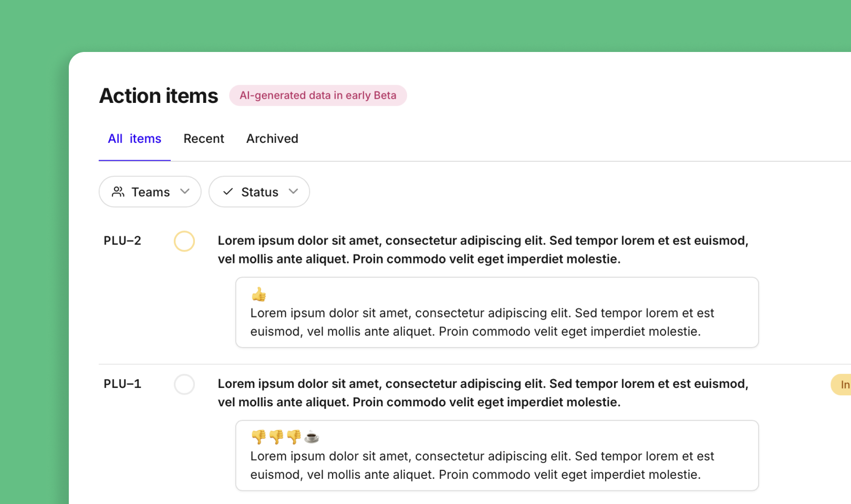Click the third thumbs down emoji
The height and width of the screenshot is (504, 851).
294,437
